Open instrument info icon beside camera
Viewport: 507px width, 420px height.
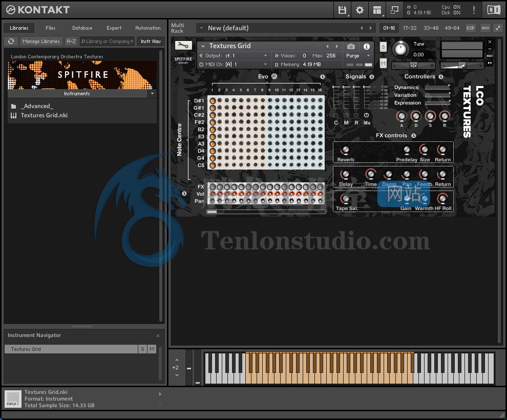(x=366, y=47)
